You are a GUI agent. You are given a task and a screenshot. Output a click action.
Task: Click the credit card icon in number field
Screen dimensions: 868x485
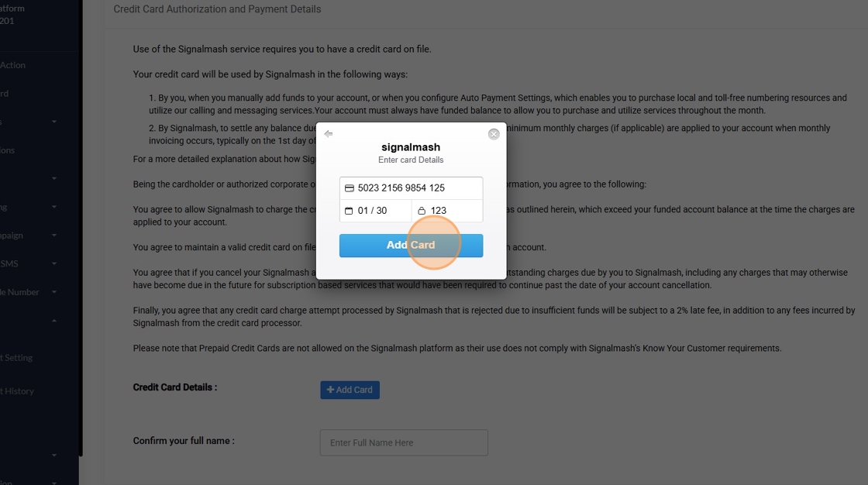pyautogui.click(x=350, y=188)
